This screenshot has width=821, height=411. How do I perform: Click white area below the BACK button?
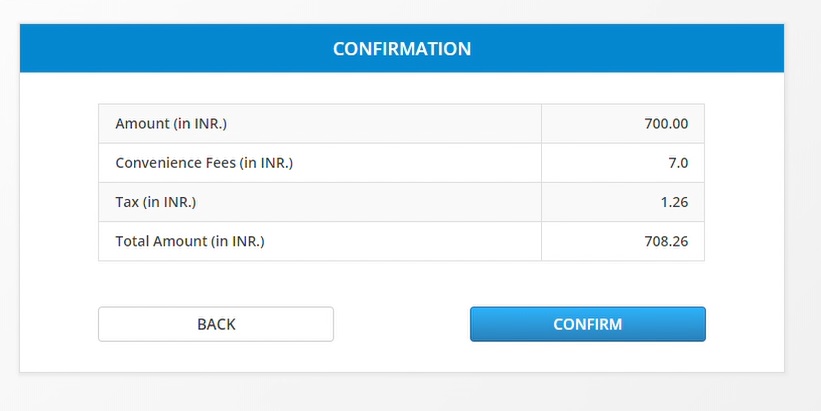[x=216, y=357]
